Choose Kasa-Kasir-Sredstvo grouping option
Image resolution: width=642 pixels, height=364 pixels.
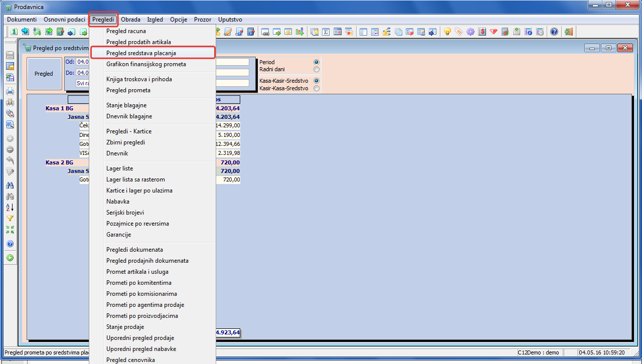click(316, 81)
